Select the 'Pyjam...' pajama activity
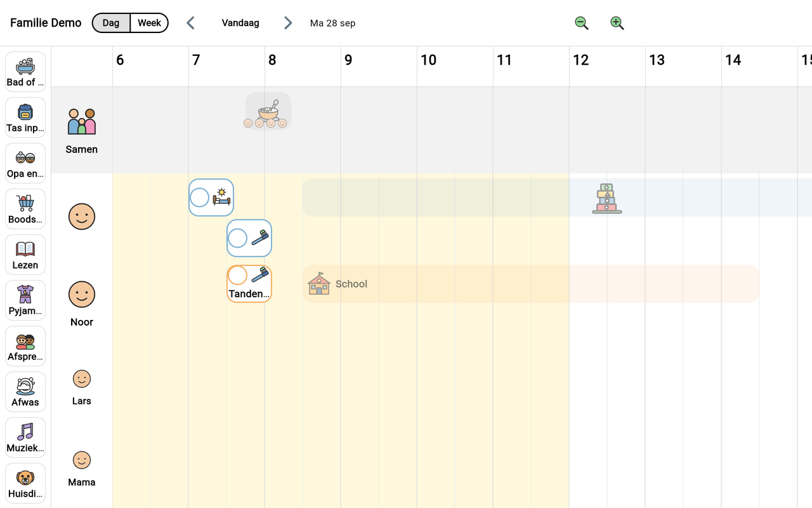812x508 pixels. (25, 300)
